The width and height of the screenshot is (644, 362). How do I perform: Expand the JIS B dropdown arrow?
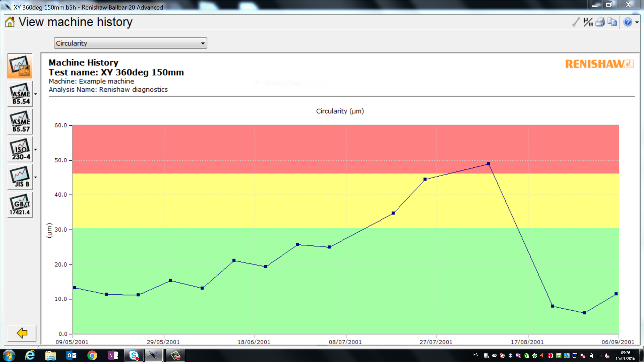pos(36,177)
